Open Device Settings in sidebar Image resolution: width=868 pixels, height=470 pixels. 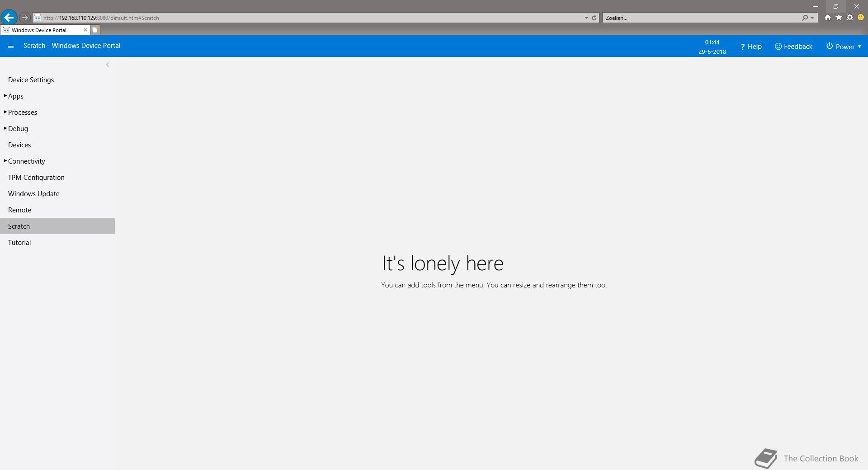57,80
